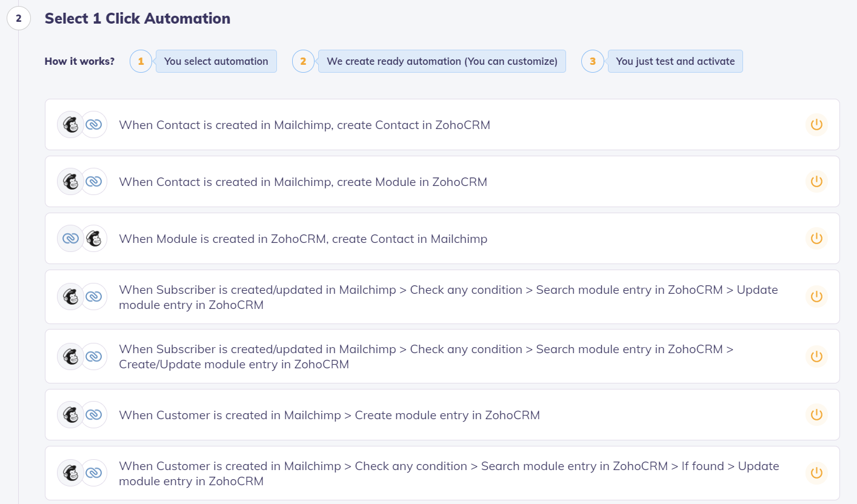This screenshot has height=504, width=857.
Task: Click the 'How it works?' label
Action: click(x=79, y=61)
